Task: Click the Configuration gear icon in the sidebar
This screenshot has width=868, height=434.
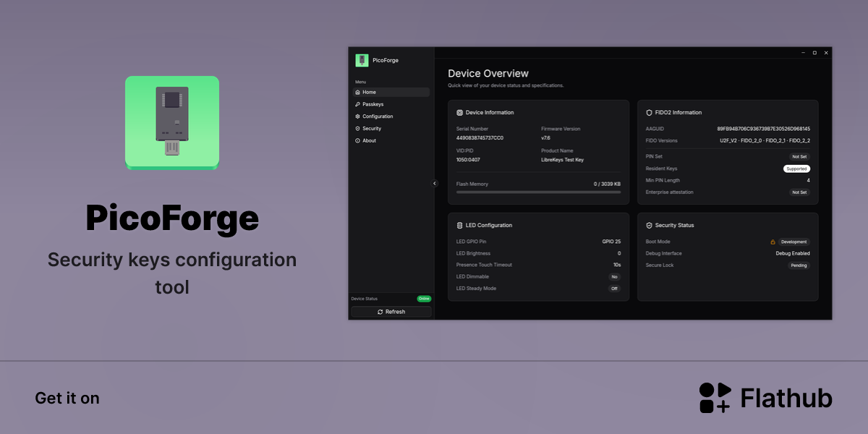Action: 357,116
